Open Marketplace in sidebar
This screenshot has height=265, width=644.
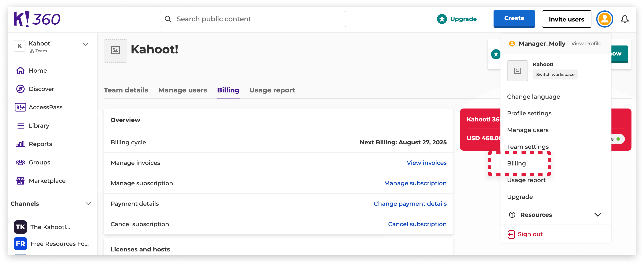[47, 181]
